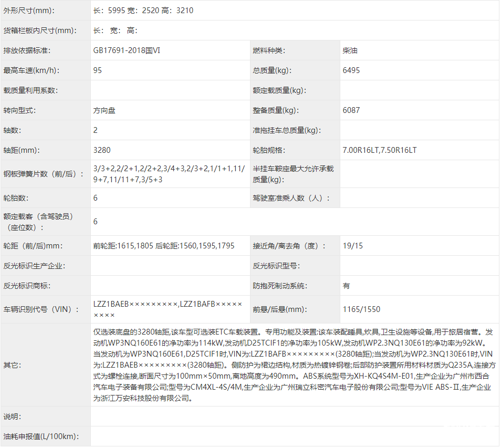The height and width of the screenshot is (448, 501).
Task: Click the 轴距(mm) label
Action: [x=22, y=150]
